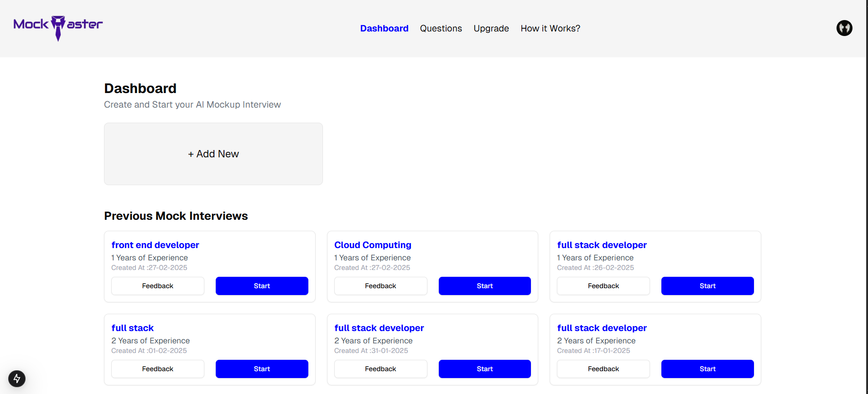Start the 31-01-2025 full stack developer interview
The height and width of the screenshot is (394, 868).
485,369
